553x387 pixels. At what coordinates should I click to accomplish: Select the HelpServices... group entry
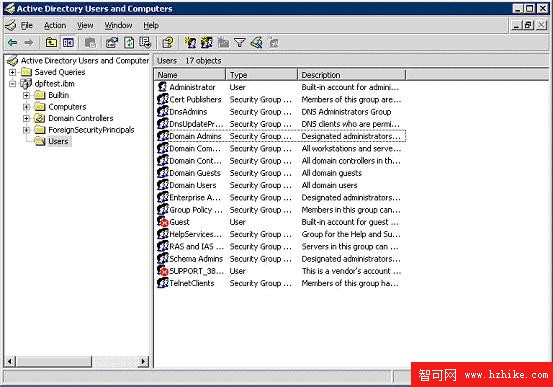[196, 234]
